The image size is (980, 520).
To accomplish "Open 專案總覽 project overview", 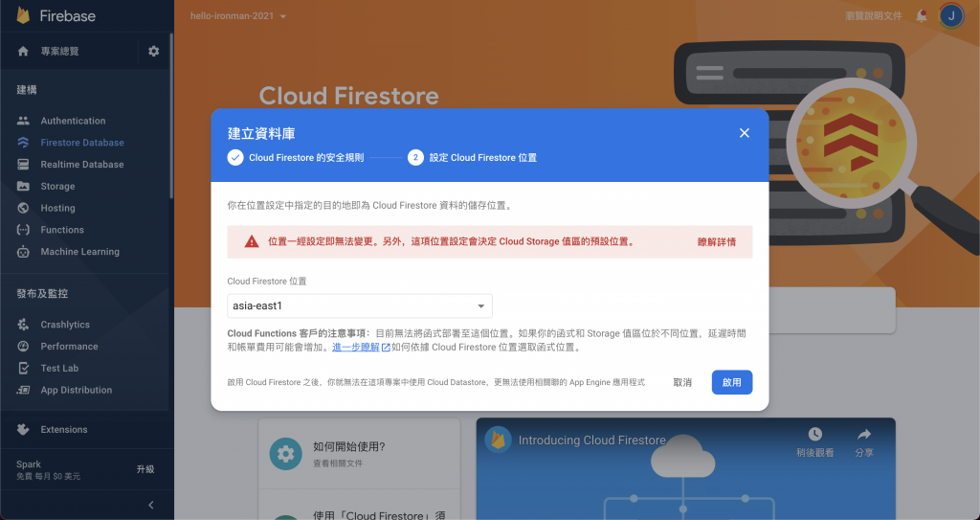I will [x=60, y=52].
